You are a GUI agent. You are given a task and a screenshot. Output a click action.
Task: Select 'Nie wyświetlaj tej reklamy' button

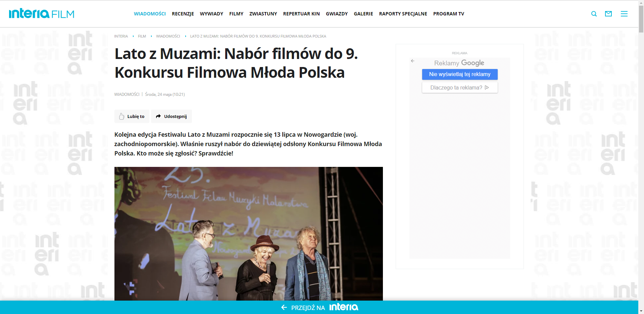[459, 74]
